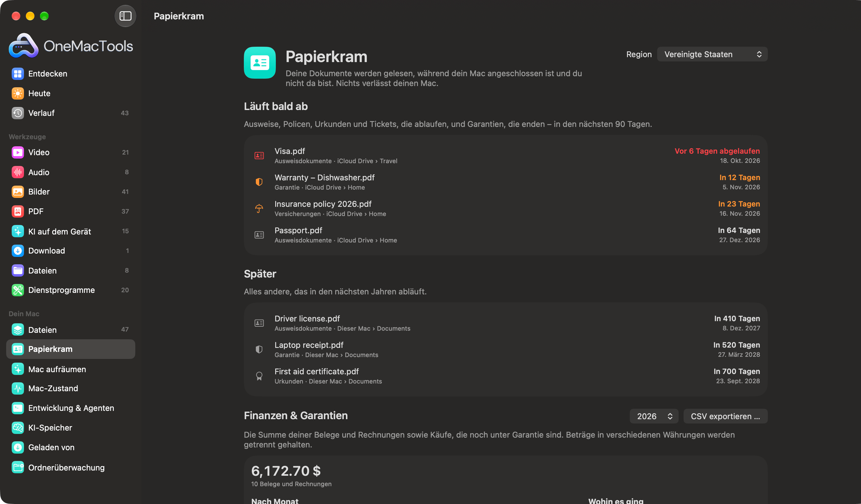Select Driver license.pdf entry
This screenshot has width=861, height=504.
(506, 323)
